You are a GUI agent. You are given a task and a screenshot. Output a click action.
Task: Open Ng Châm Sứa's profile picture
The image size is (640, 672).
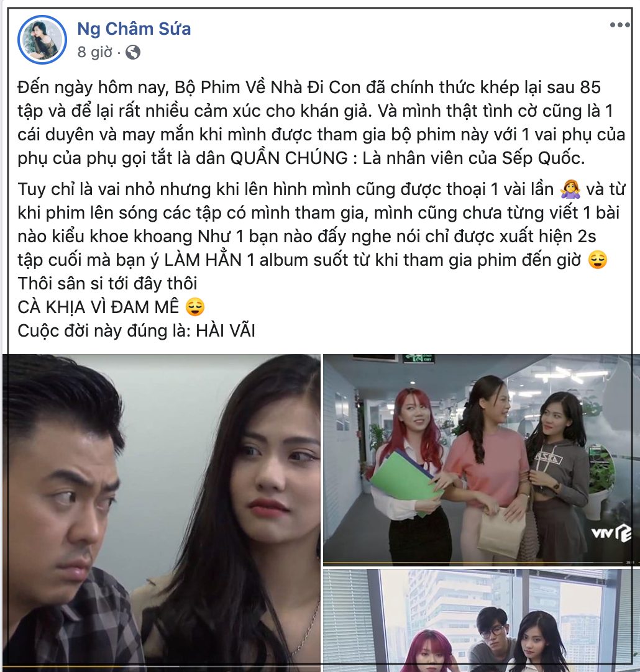click(x=42, y=39)
